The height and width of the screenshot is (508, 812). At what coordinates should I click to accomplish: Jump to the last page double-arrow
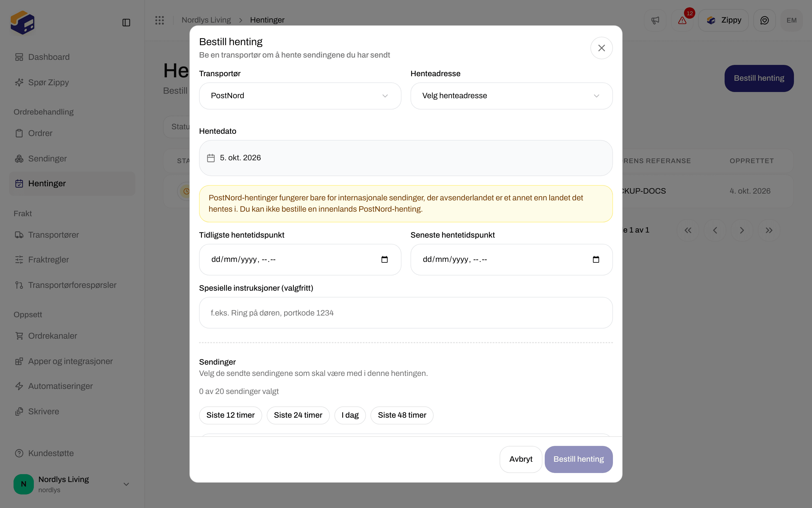point(769,231)
